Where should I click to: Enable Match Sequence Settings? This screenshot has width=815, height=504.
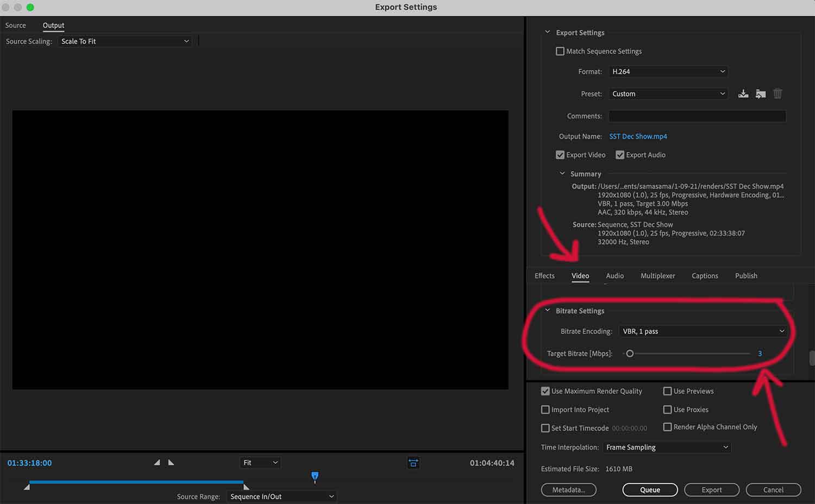(x=560, y=51)
